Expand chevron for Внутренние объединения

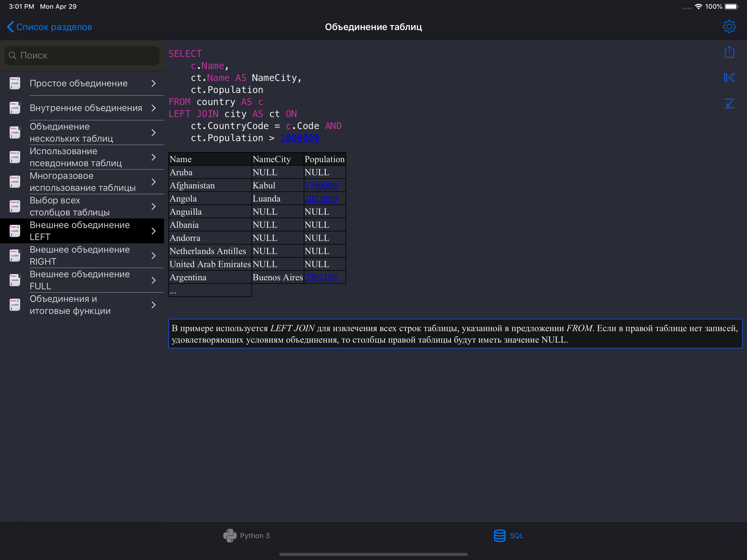point(154,108)
